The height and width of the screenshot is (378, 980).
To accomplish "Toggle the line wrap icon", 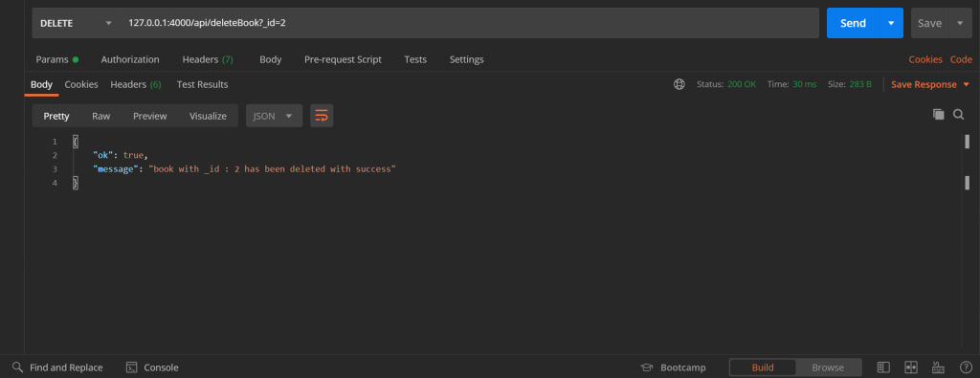I will coord(322,116).
